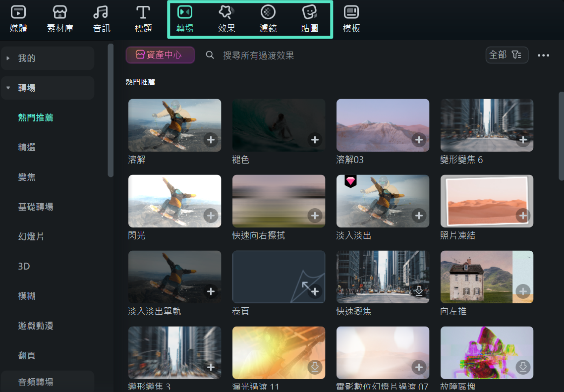Open the 濾鏡 filters panel
The image size is (564, 392).
click(268, 19)
